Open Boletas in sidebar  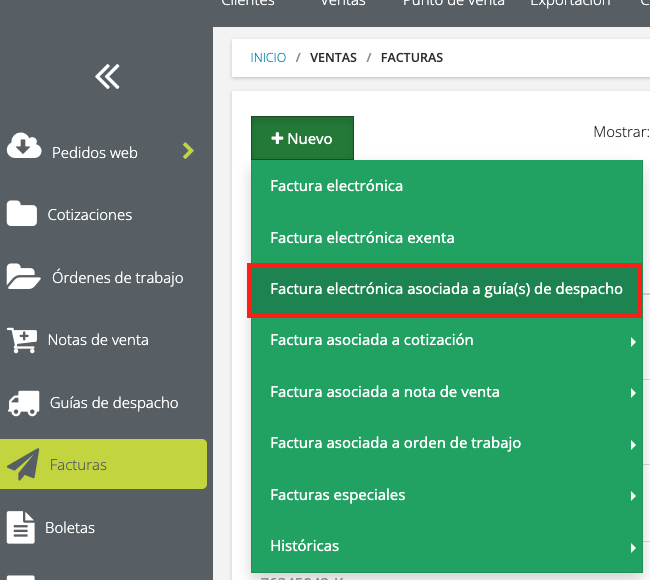pos(70,528)
